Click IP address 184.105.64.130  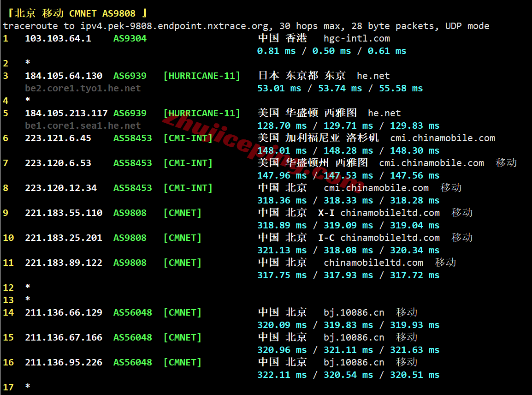point(64,76)
